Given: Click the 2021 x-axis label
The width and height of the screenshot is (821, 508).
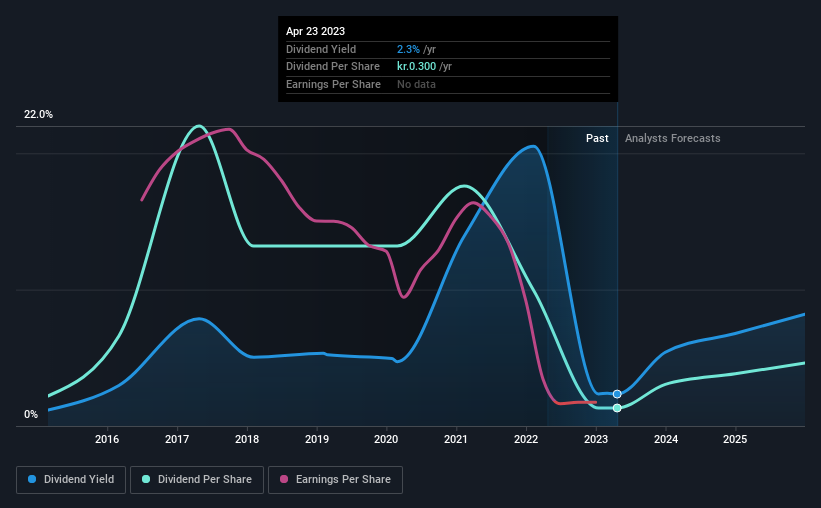Looking at the screenshot, I should [456, 439].
